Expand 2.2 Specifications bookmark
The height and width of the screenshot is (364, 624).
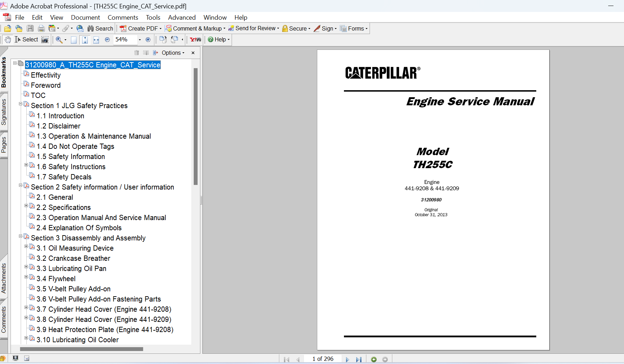click(26, 206)
